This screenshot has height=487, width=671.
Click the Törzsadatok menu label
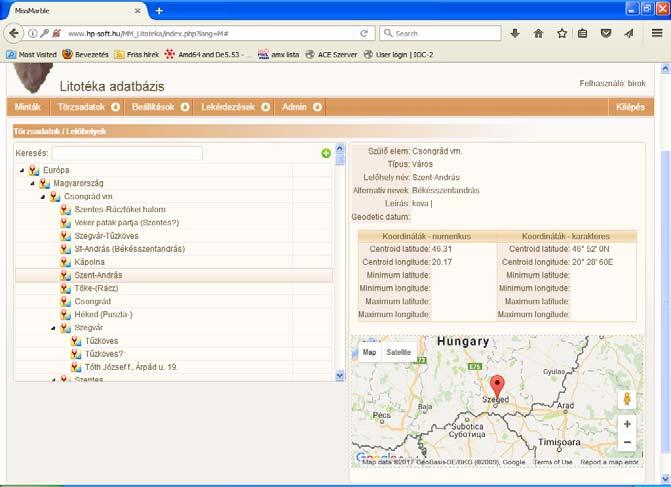click(81, 107)
